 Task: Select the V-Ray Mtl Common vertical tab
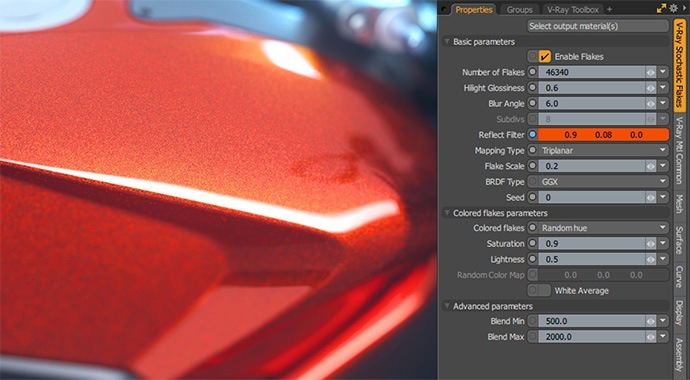point(680,150)
